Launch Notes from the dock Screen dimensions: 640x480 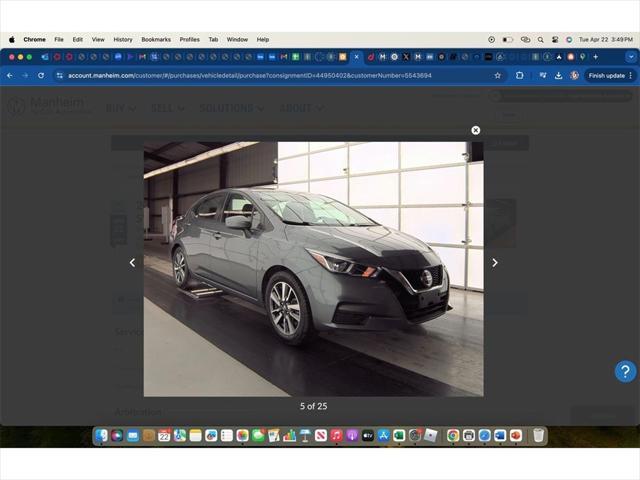coord(196,436)
